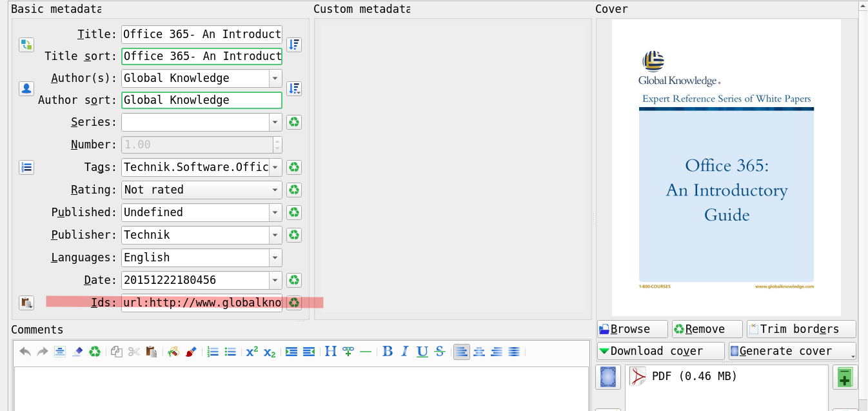Copy selected comment text
868x411 pixels.
(x=117, y=352)
